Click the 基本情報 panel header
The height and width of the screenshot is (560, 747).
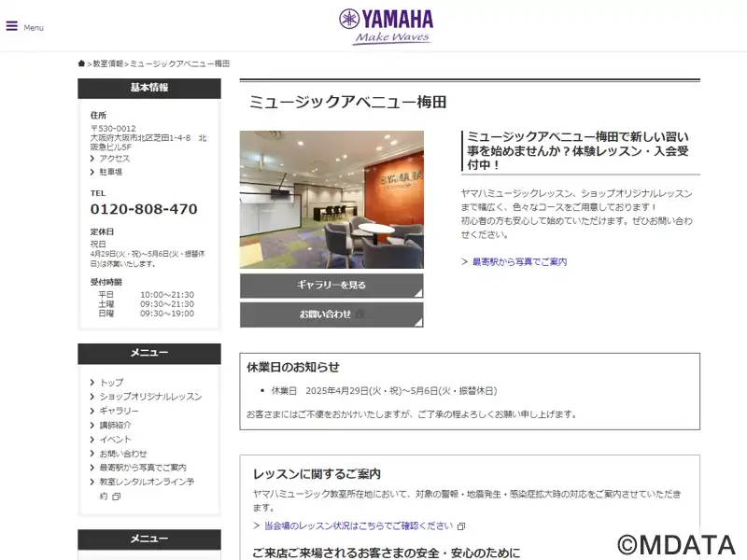149,88
